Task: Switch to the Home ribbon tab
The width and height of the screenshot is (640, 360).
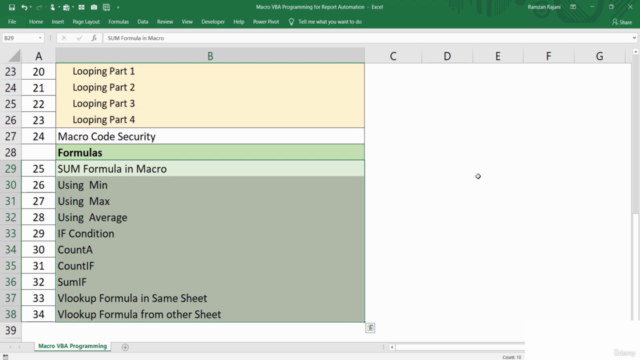Action: 36,22
